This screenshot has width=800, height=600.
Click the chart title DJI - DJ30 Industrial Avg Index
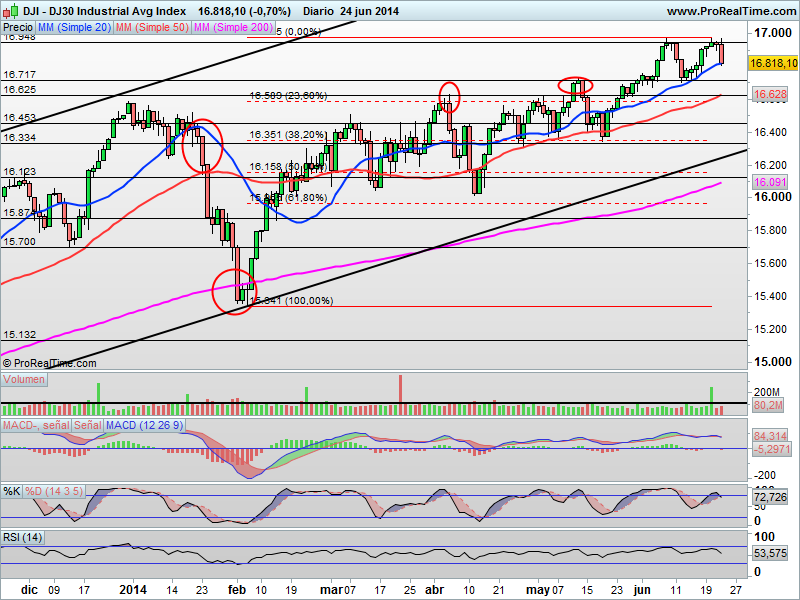tap(104, 11)
